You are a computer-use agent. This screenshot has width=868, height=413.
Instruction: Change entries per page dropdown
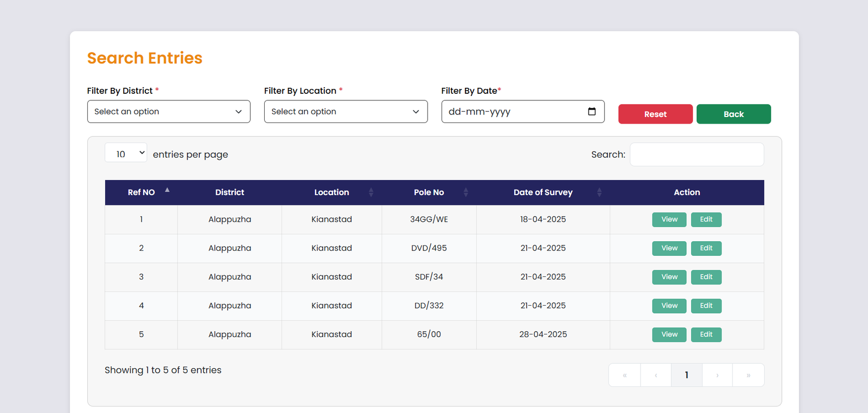pyautogui.click(x=126, y=154)
